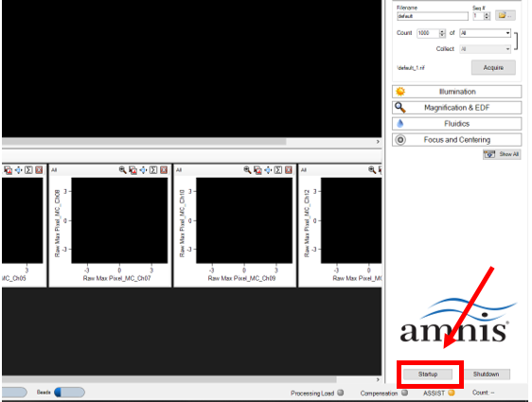Click the droplet icon on Fluidics
This screenshot has width=532, height=402.
(x=400, y=123)
